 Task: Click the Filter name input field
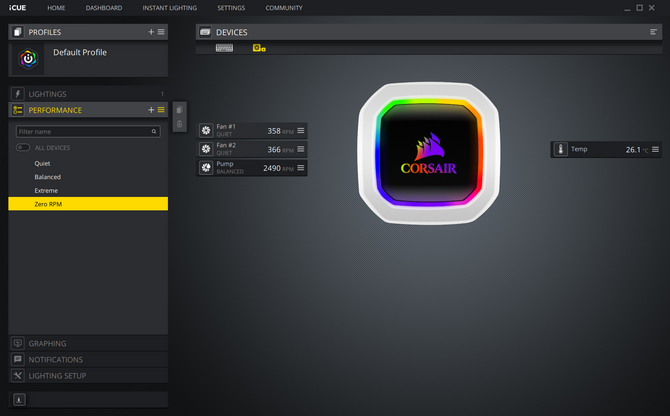coord(88,132)
